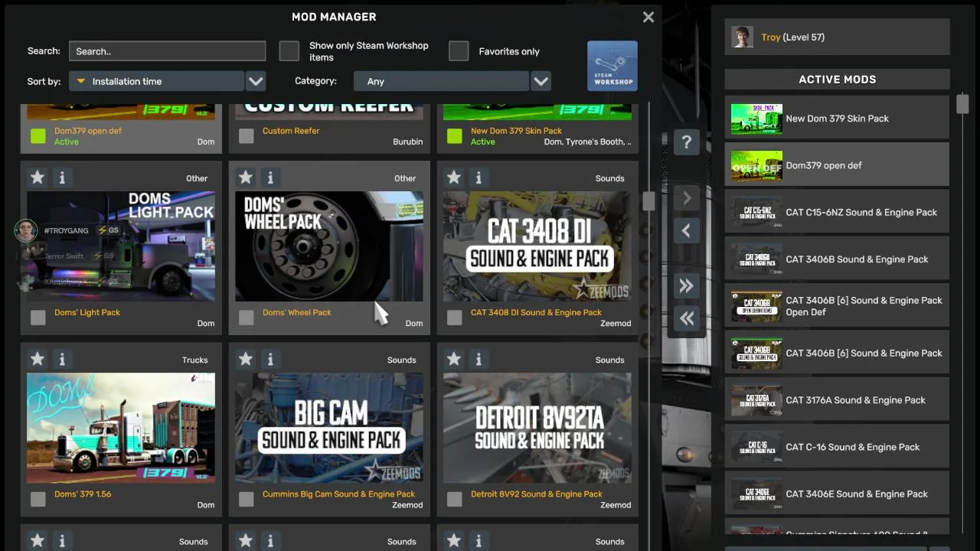The height and width of the screenshot is (551, 980).
Task: Open info for CAT 3408 DI pack
Action: coord(479,178)
